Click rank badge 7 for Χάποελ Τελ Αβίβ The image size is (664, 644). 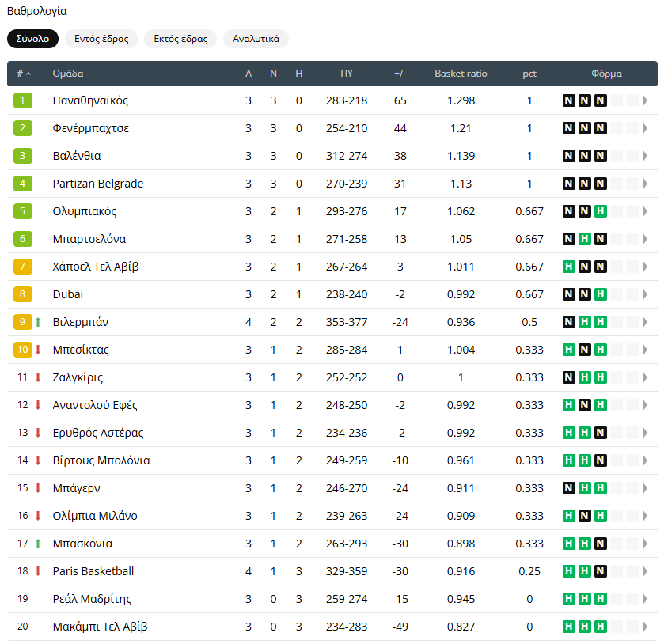tap(23, 267)
